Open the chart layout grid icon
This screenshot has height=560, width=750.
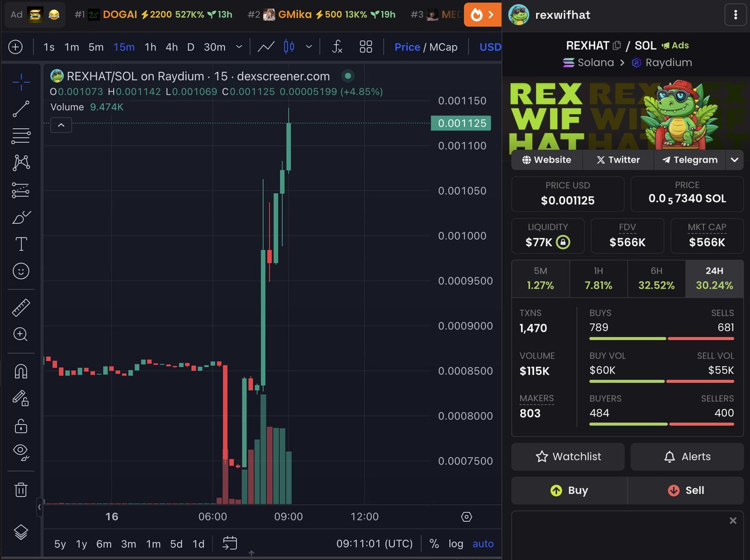point(366,47)
